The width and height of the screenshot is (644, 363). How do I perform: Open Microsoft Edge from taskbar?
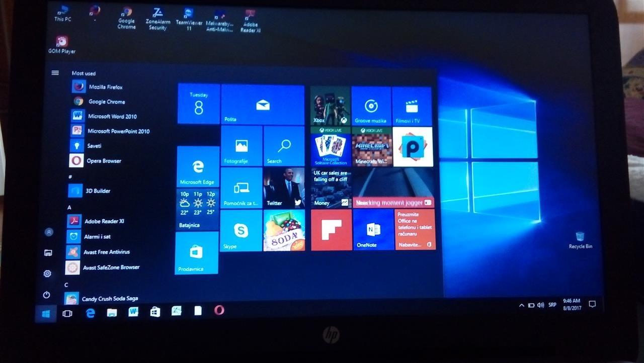[91, 313]
